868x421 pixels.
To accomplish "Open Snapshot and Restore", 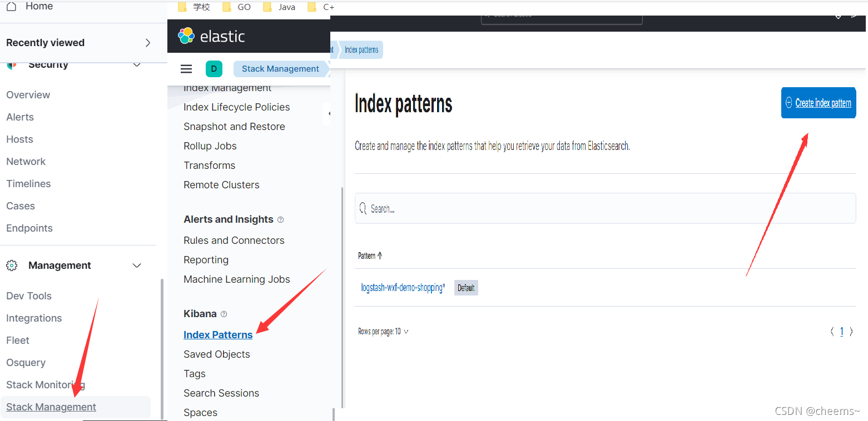I will point(234,127).
